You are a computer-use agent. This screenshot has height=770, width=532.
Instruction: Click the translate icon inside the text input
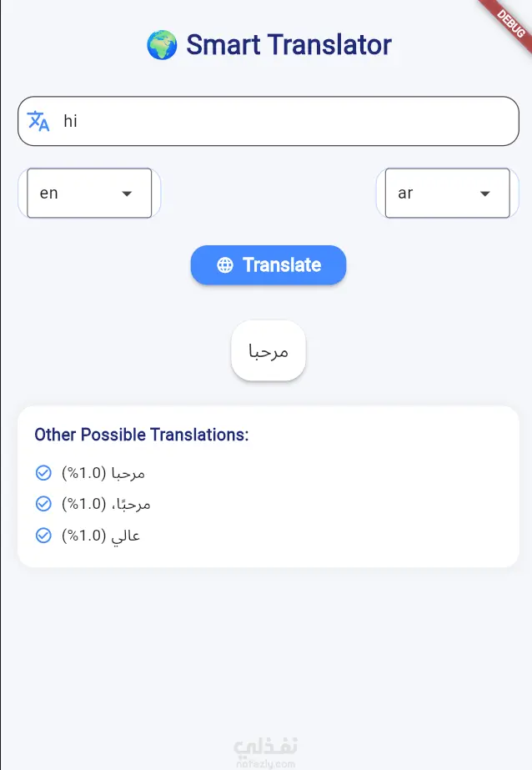click(x=38, y=121)
